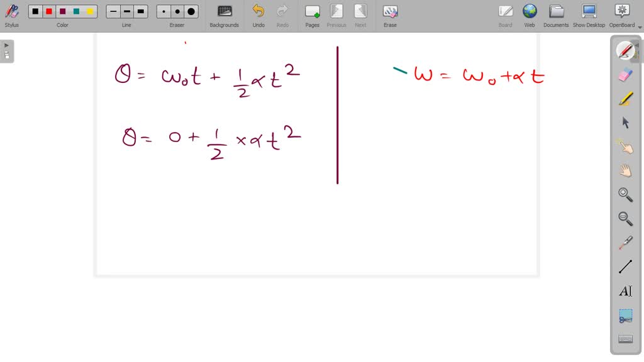
Task: Open the Text tool to type on the board
Action: [x=625, y=291]
